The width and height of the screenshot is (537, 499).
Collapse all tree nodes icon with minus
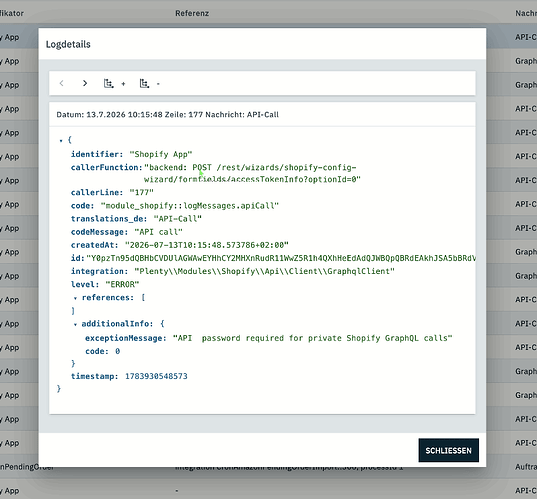click(150, 84)
